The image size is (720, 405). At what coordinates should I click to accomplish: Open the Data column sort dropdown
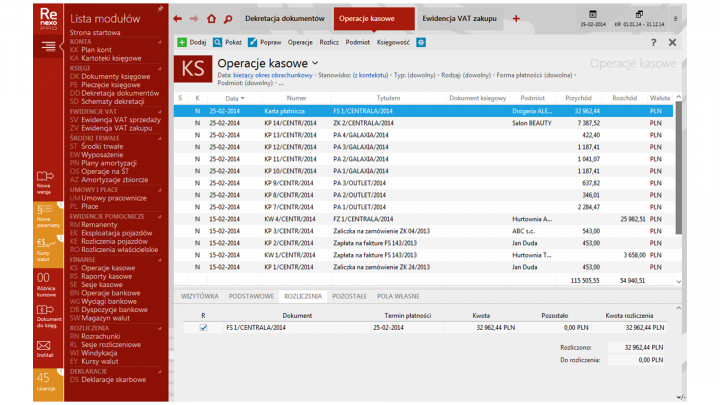240,98
